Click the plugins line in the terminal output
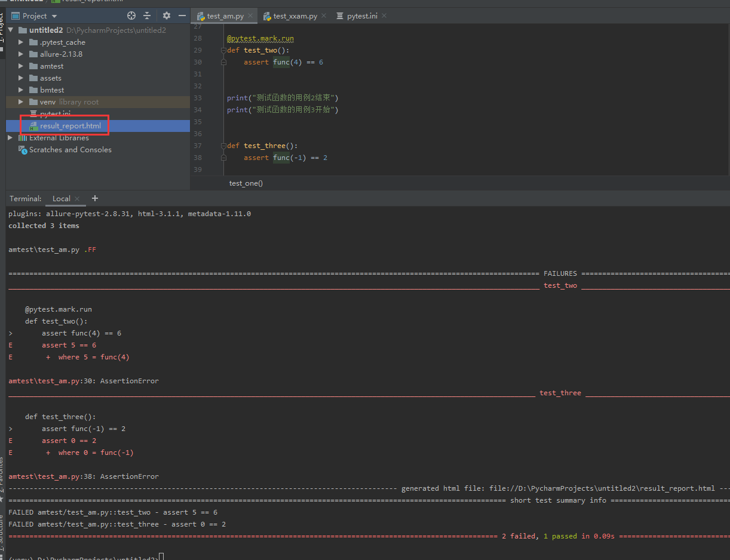The image size is (730, 560). (x=130, y=214)
